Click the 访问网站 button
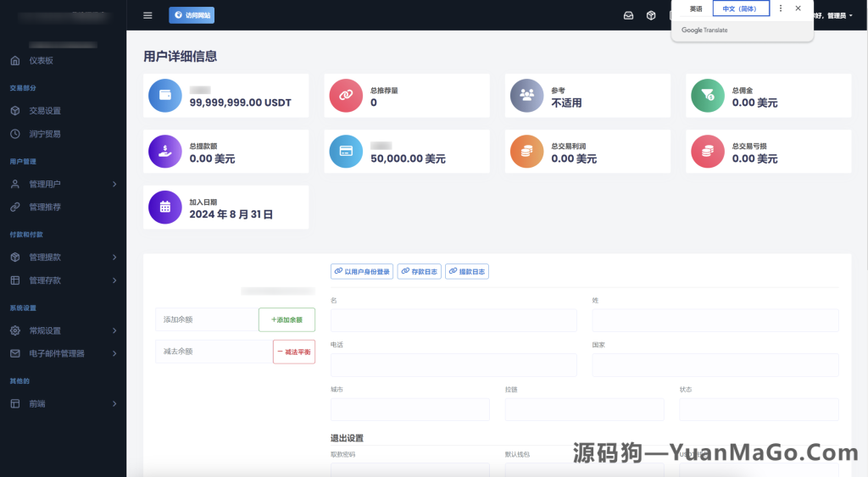 tap(192, 15)
